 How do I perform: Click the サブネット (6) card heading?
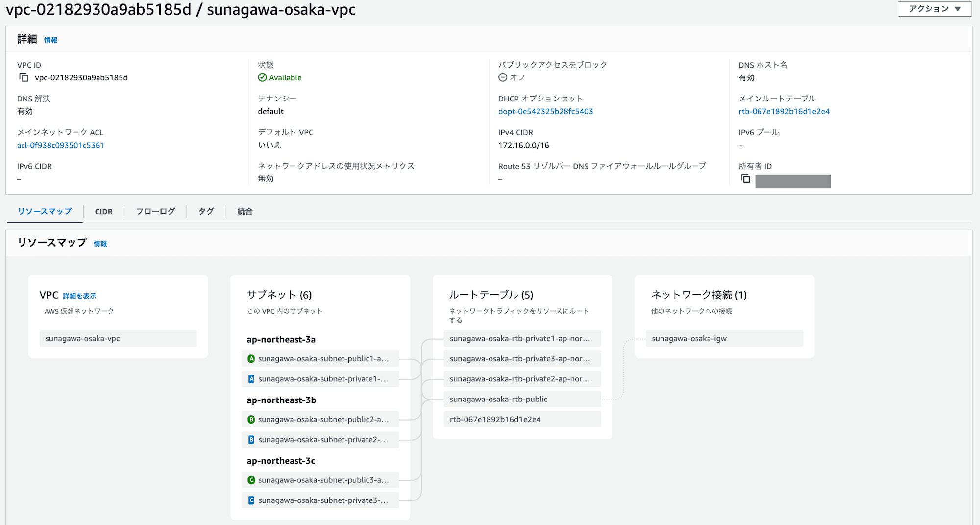click(x=279, y=295)
